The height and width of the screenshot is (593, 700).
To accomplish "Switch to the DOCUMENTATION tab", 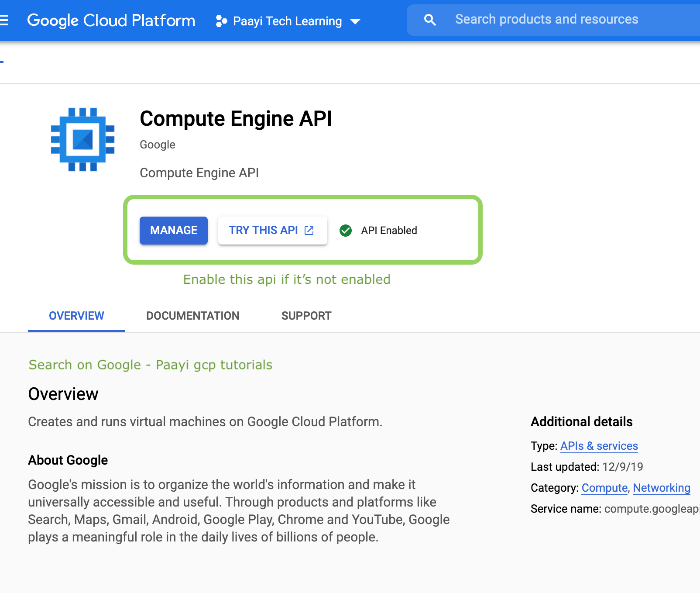I will pos(192,315).
